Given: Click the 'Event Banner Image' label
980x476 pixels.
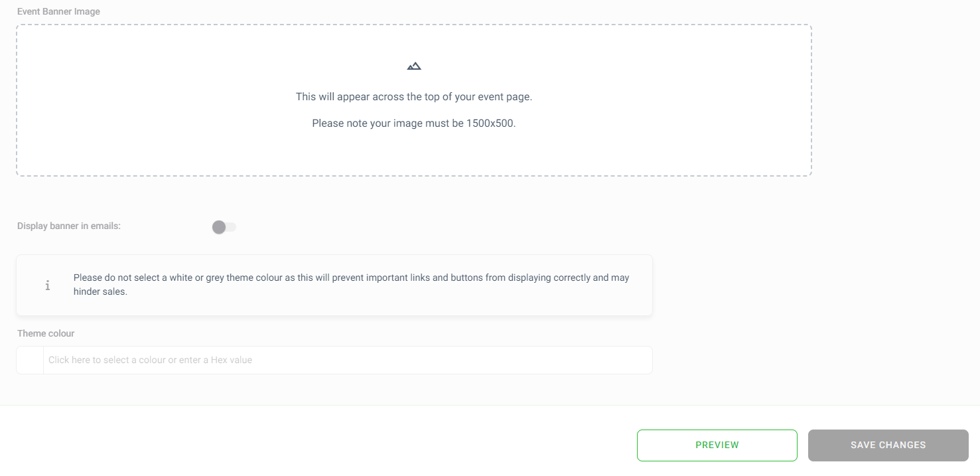Looking at the screenshot, I should [59, 11].
